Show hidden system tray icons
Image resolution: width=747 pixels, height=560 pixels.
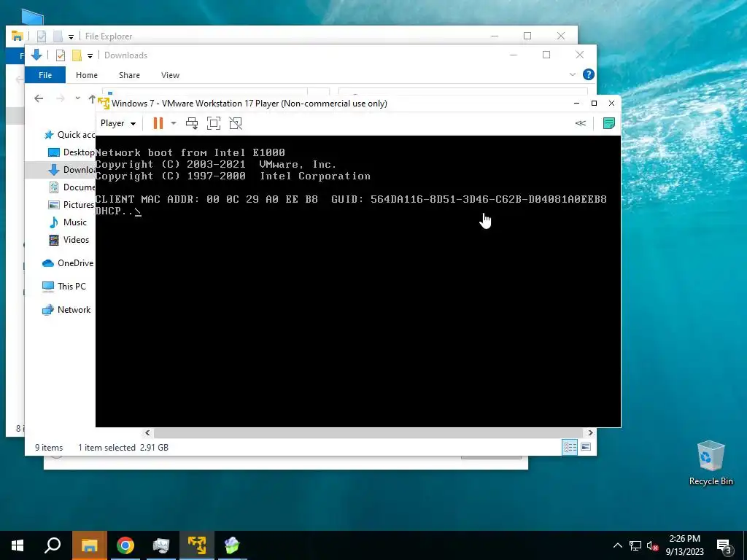617,545
